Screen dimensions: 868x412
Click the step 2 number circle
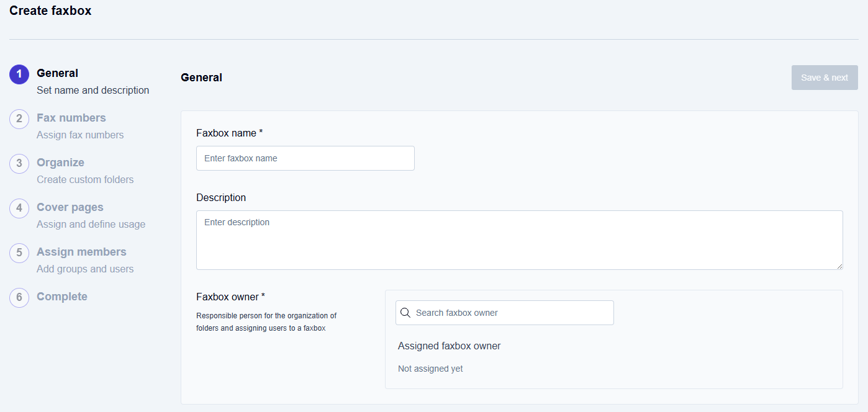(x=19, y=119)
